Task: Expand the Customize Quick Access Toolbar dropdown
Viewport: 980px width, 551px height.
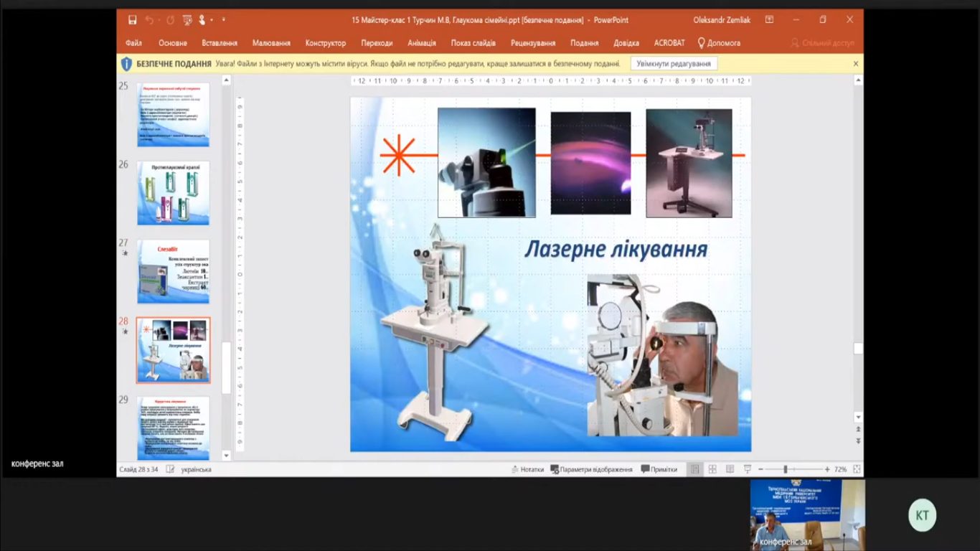Action: click(223, 20)
